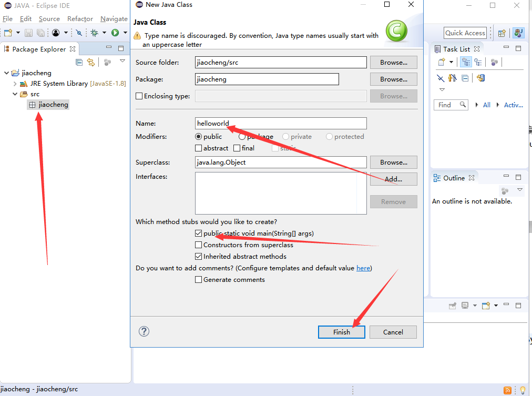Screen dimensions: 532x396
Task: Click the Finish button
Action: click(x=341, y=332)
